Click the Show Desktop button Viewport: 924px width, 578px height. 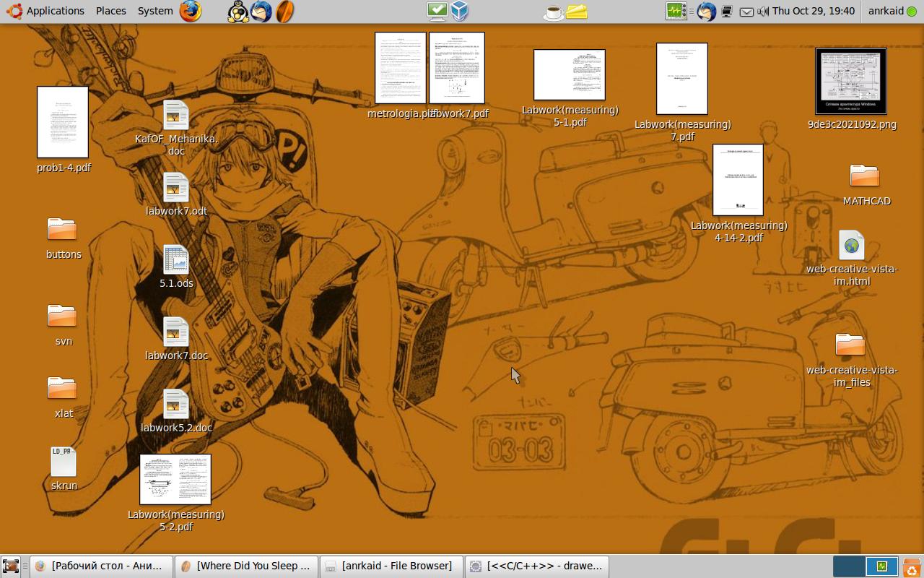pos(10,566)
